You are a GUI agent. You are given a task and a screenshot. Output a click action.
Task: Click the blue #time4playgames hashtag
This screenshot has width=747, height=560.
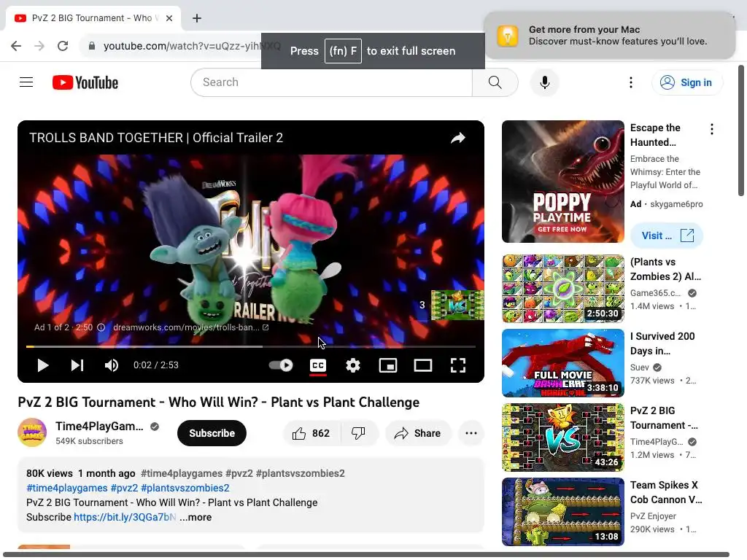coord(66,488)
